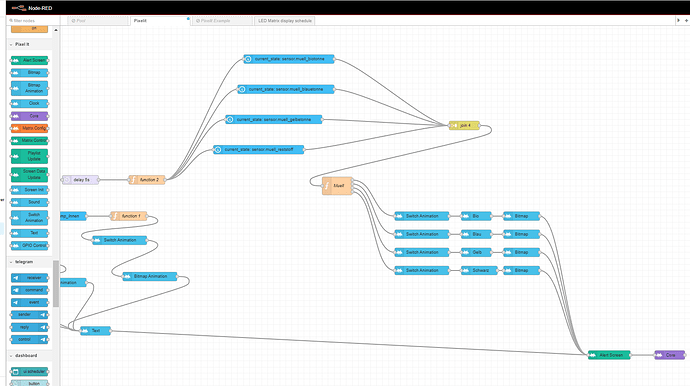Screen dimensions: 690x386
Task: Select the telegram command palette node
Action: tap(29, 290)
